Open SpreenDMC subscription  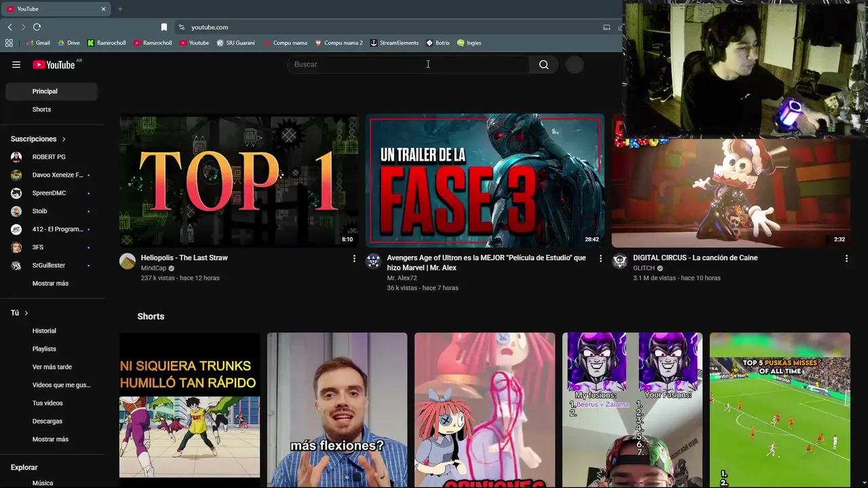pos(52,193)
